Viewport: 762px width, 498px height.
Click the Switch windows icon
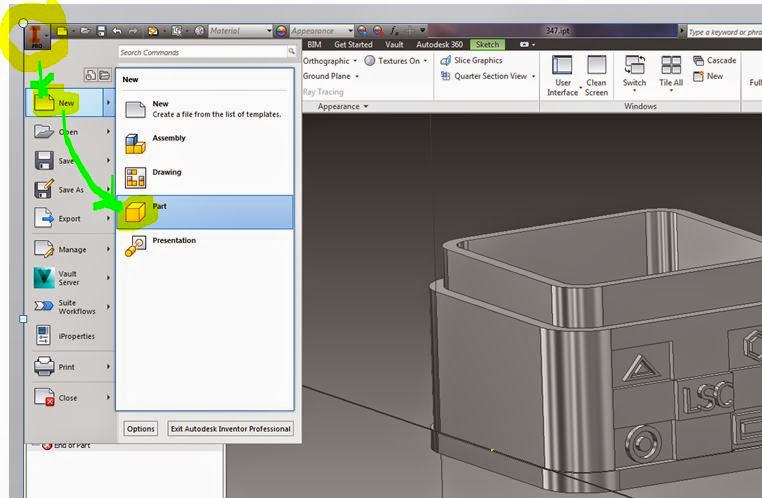634,65
